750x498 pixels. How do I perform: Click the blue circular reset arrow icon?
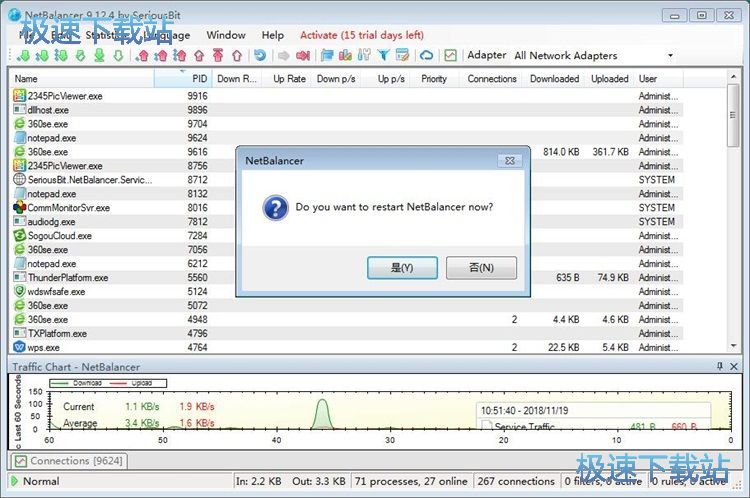[260, 55]
